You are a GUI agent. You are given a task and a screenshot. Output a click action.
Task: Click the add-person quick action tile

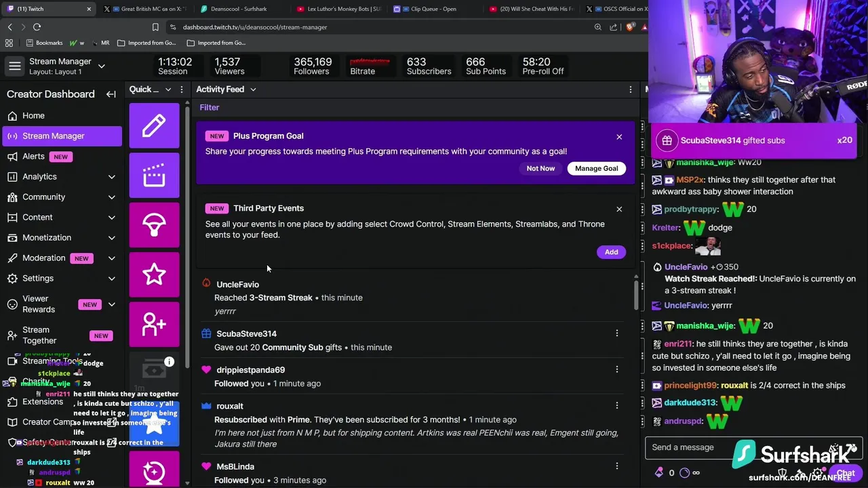154,324
